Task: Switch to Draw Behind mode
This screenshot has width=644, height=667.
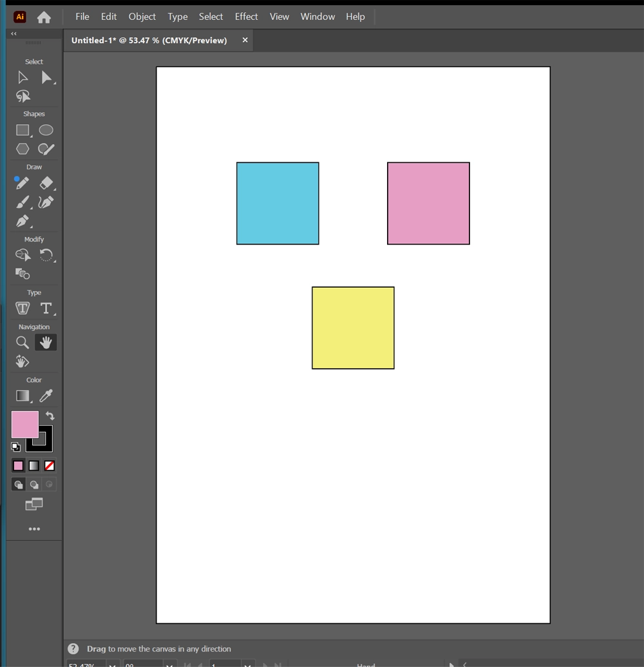Action: click(34, 485)
